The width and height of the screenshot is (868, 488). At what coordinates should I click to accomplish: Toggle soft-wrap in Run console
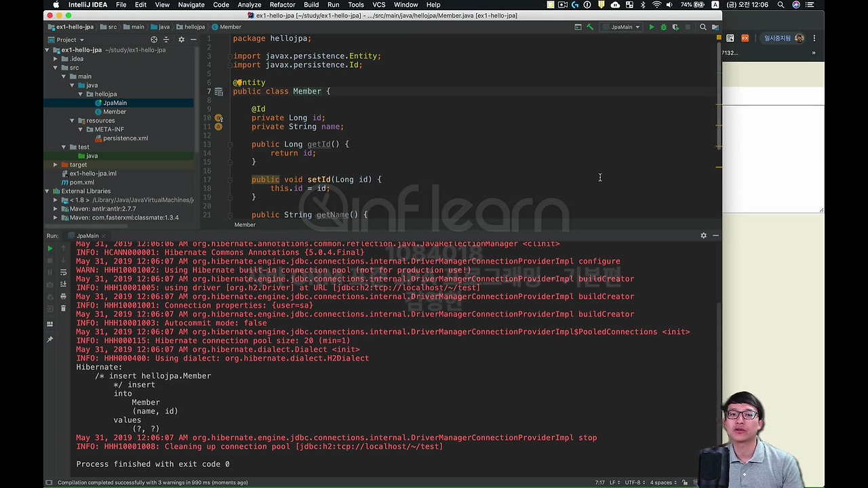point(63,272)
